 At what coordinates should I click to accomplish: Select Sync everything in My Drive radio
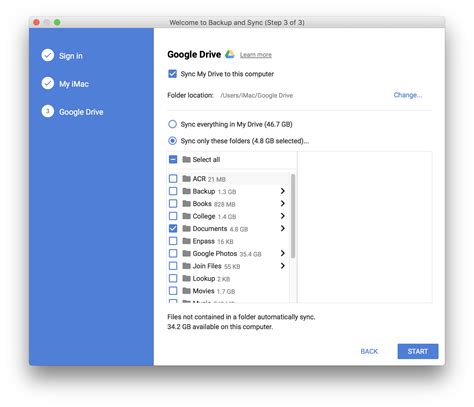(x=172, y=124)
